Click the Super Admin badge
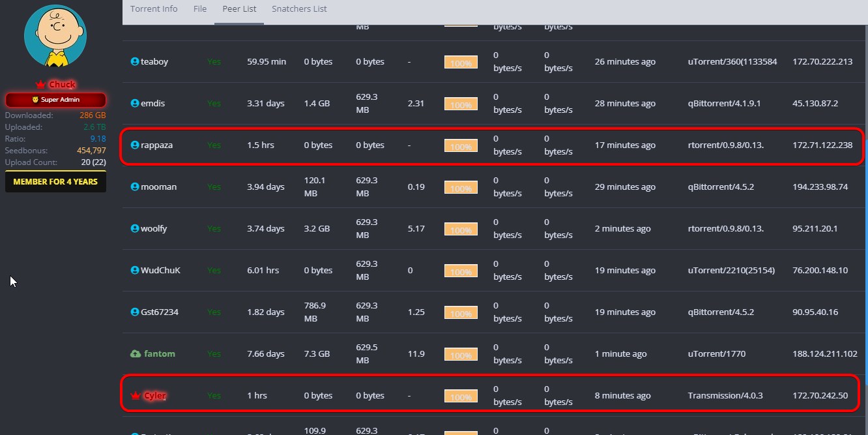 pos(55,100)
